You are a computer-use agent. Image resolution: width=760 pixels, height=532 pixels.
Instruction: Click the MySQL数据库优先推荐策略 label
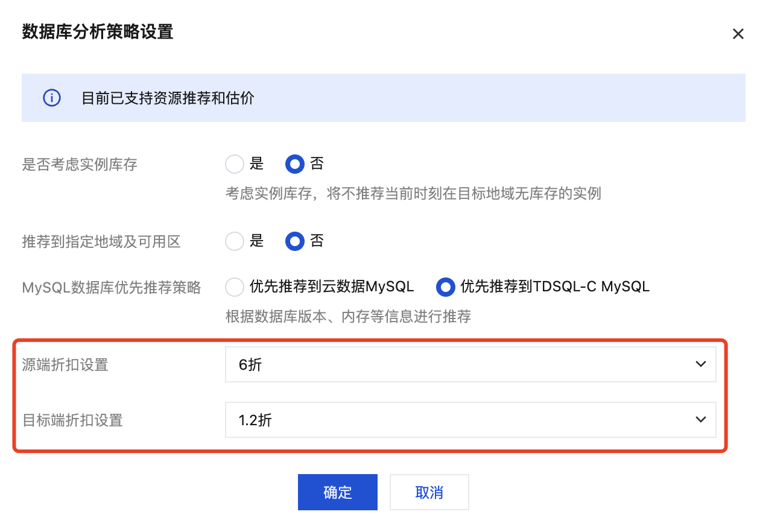(112, 288)
